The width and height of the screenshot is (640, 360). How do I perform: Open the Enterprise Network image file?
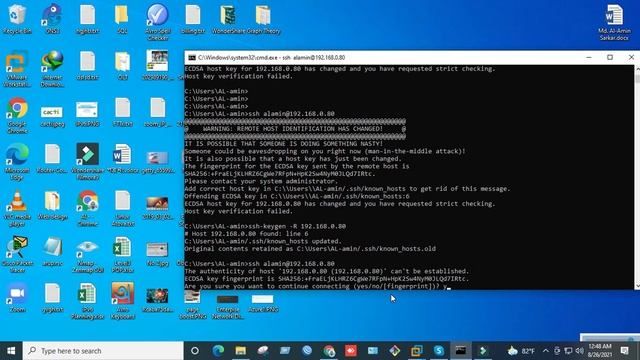pos(228,306)
